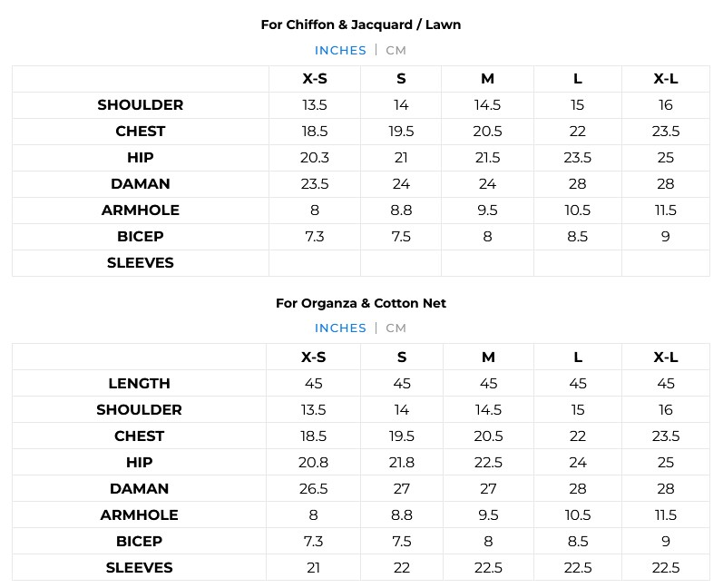Click the empty SLEEVES row label in Chiffon table
Viewport: 723px width, 588px height.
click(x=141, y=263)
